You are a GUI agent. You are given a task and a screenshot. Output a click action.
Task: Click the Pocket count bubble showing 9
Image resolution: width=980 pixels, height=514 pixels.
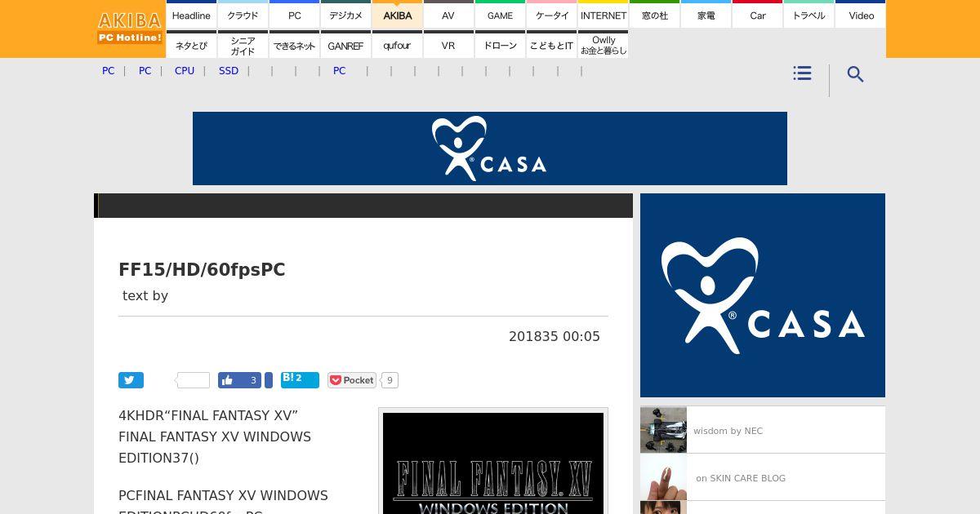point(390,380)
